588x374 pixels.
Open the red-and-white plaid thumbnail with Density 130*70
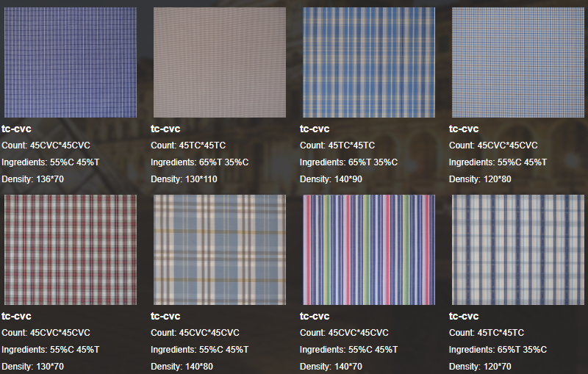[x=71, y=250]
